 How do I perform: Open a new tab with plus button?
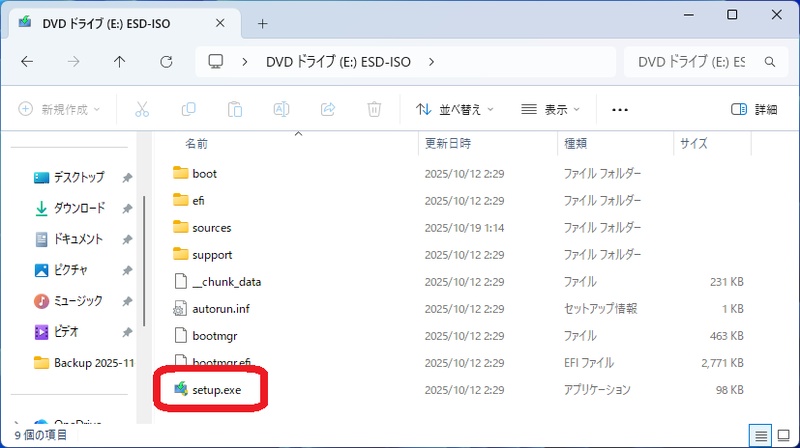(x=262, y=23)
